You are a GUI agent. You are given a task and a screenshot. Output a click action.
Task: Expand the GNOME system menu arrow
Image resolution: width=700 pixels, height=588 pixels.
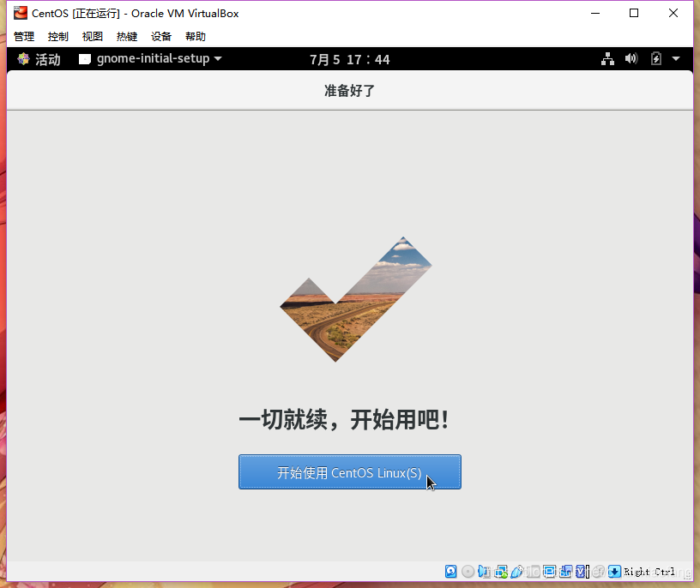(676, 59)
